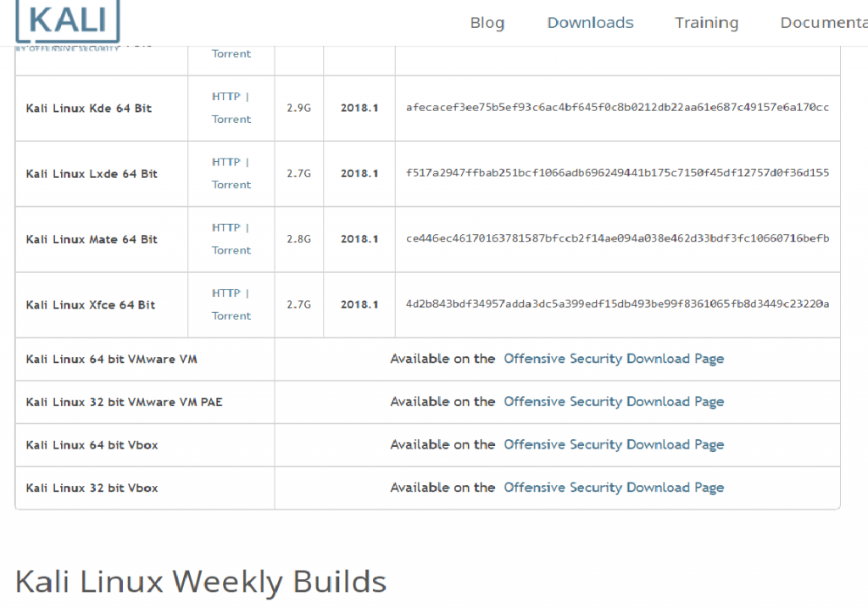Click the Kali Linux 32 bit VMware VM PAE label

(124, 403)
